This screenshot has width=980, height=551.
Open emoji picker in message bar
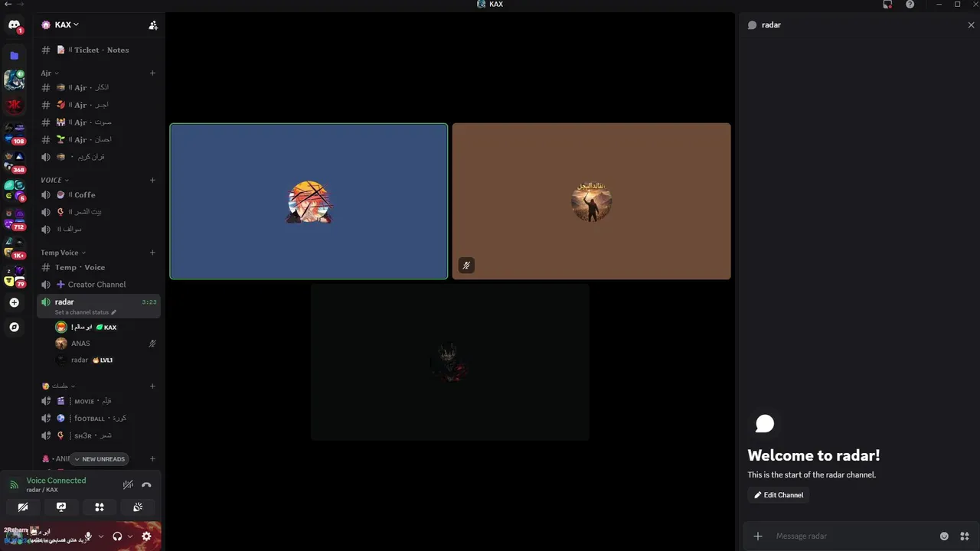[x=944, y=536]
